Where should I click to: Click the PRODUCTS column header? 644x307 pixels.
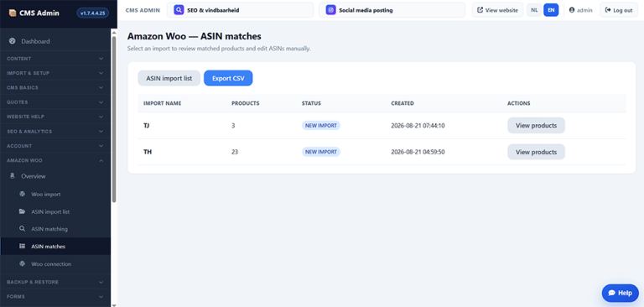(x=246, y=103)
